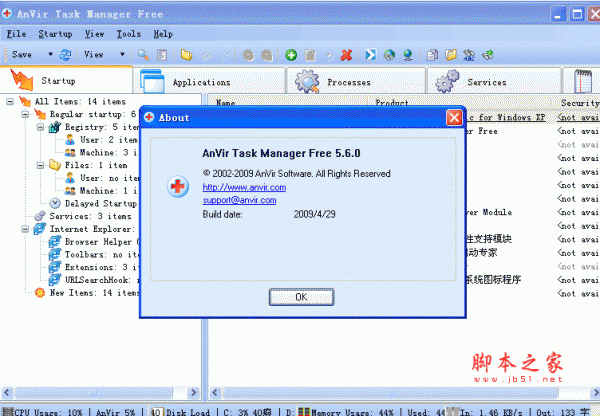Collapse the Files tree node
This screenshot has width=600, height=416.
coord(40,165)
